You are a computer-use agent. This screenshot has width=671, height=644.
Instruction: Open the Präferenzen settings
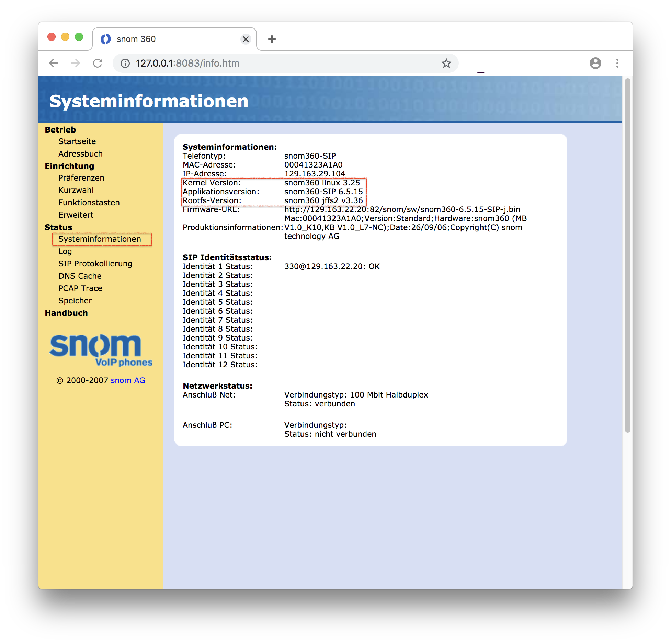pos(81,177)
